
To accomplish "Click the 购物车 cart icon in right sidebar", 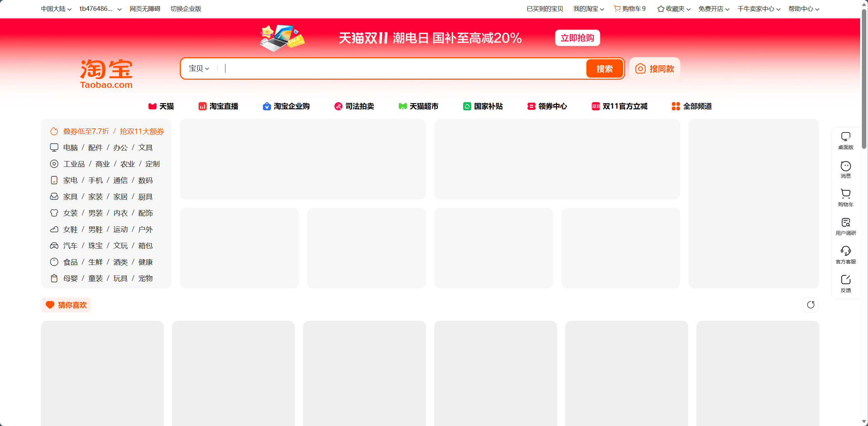I will coord(846,198).
